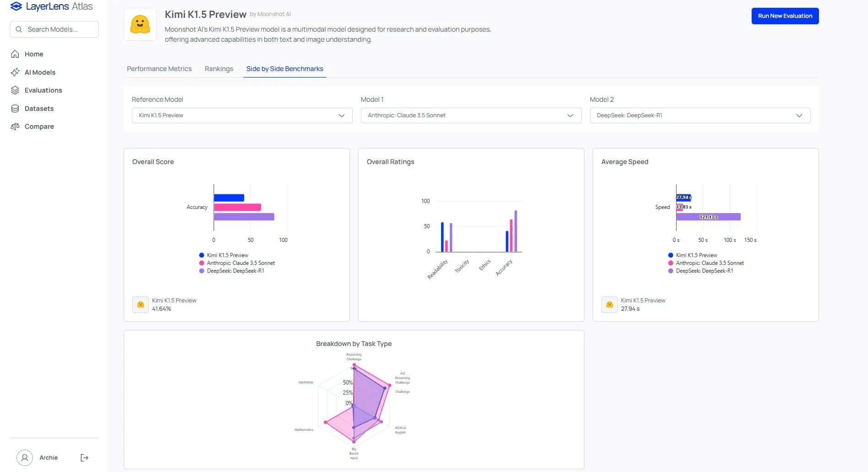Screen dimensions: 868x472
Task: Switch to the Rankings tab
Action: [219, 69]
